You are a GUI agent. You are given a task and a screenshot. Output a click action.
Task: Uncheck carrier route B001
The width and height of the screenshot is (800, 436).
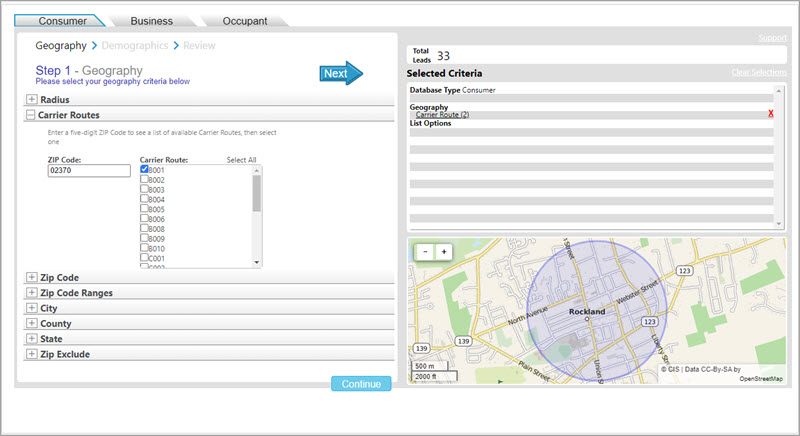tap(144, 169)
